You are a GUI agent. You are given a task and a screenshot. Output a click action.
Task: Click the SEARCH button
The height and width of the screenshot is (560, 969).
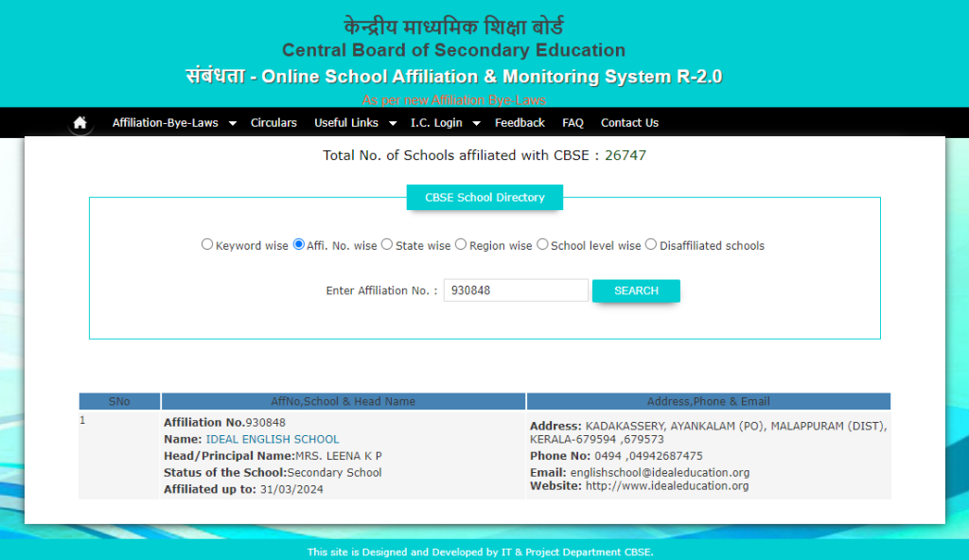[636, 290]
